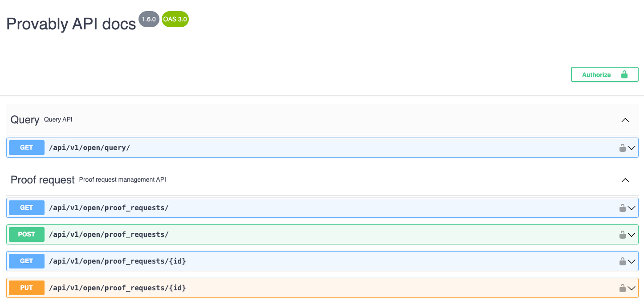Screen dimensions: 644x305
Task: Expand GET /api/v1/open/query/ arrow
Action: pyautogui.click(x=632, y=148)
